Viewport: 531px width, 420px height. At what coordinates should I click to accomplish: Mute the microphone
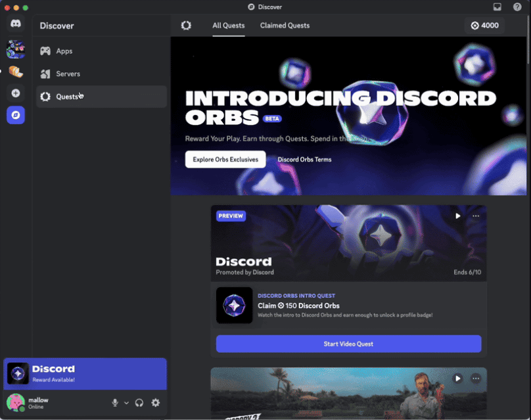click(115, 403)
